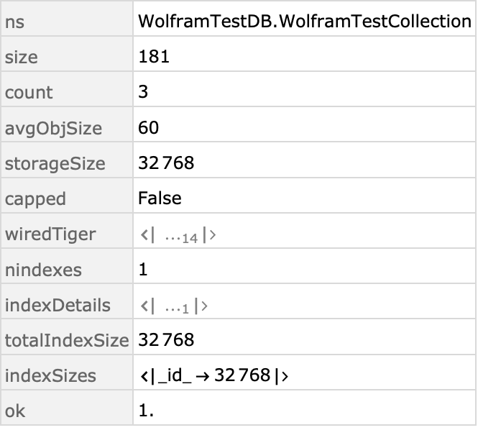The height and width of the screenshot is (448, 478).
Task: Click the capped key label
Action: pos(35,200)
